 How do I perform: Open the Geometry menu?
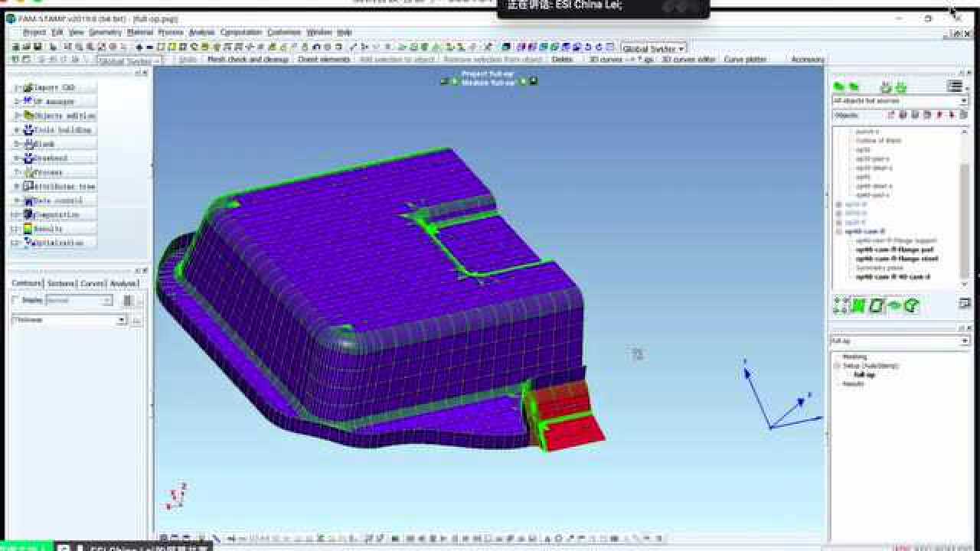(x=105, y=33)
